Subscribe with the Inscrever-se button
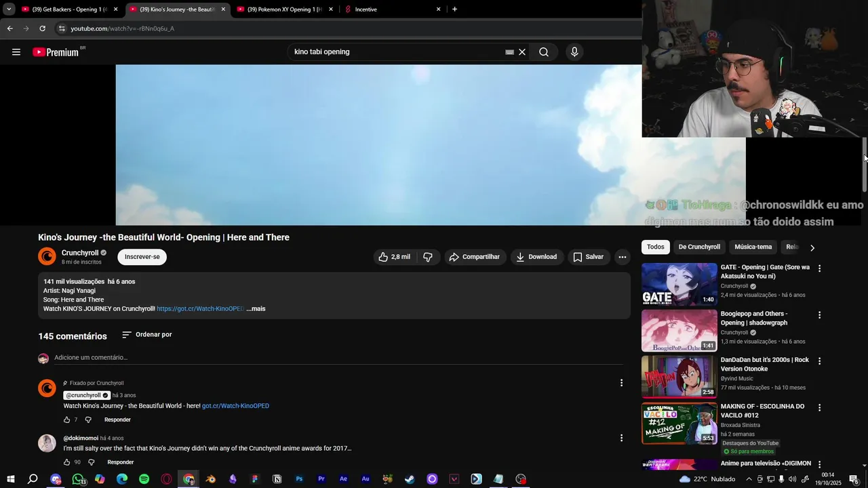 [x=142, y=257]
